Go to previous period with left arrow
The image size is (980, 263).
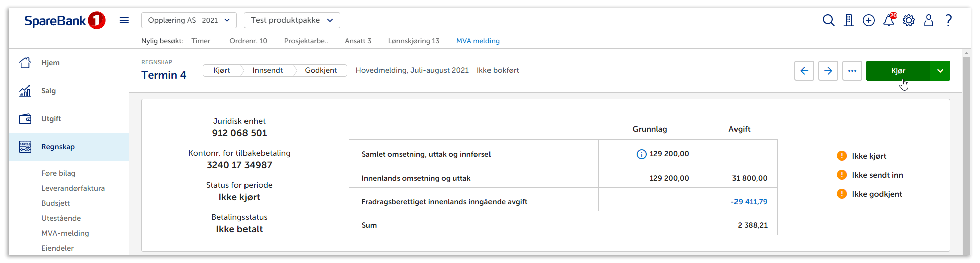point(804,71)
